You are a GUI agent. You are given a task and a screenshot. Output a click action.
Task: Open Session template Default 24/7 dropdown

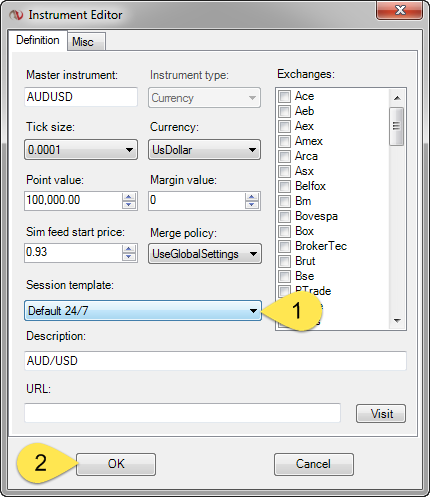143,311
